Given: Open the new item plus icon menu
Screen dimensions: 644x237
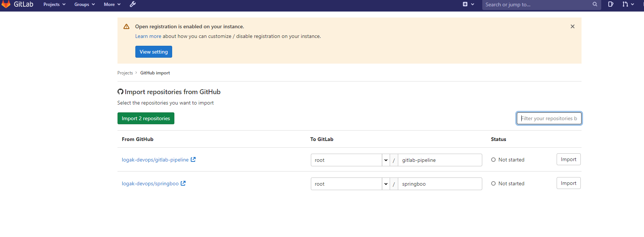Looking at the screenshot, I should 468,4.
